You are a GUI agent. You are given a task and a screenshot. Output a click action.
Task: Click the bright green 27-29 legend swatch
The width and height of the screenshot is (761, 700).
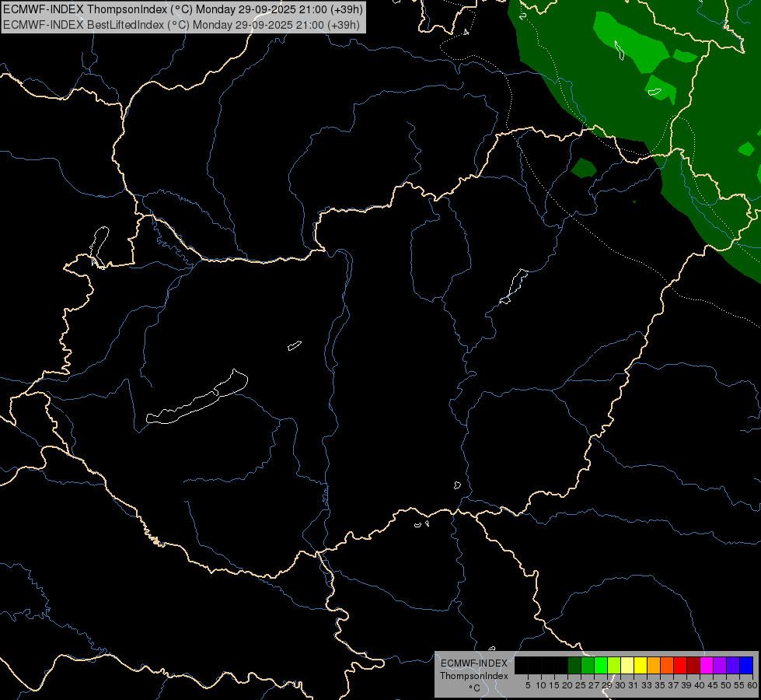pos(601,665)
